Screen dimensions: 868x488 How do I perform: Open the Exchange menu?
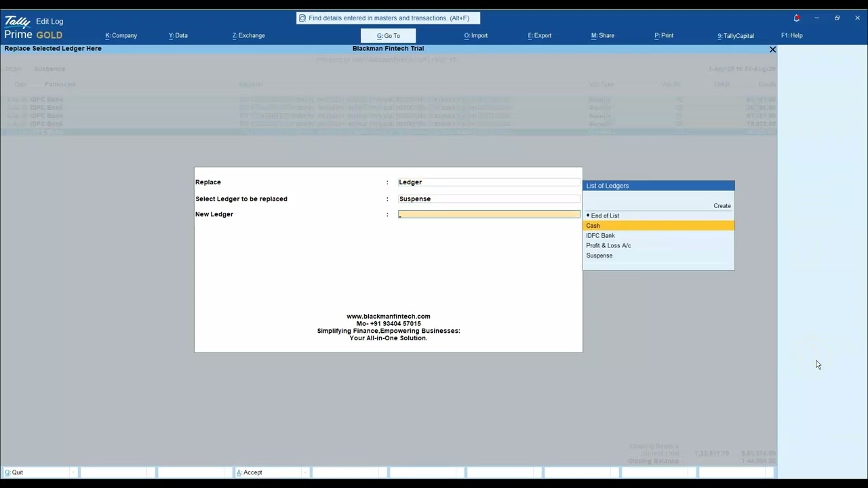[x=249, y=35]
